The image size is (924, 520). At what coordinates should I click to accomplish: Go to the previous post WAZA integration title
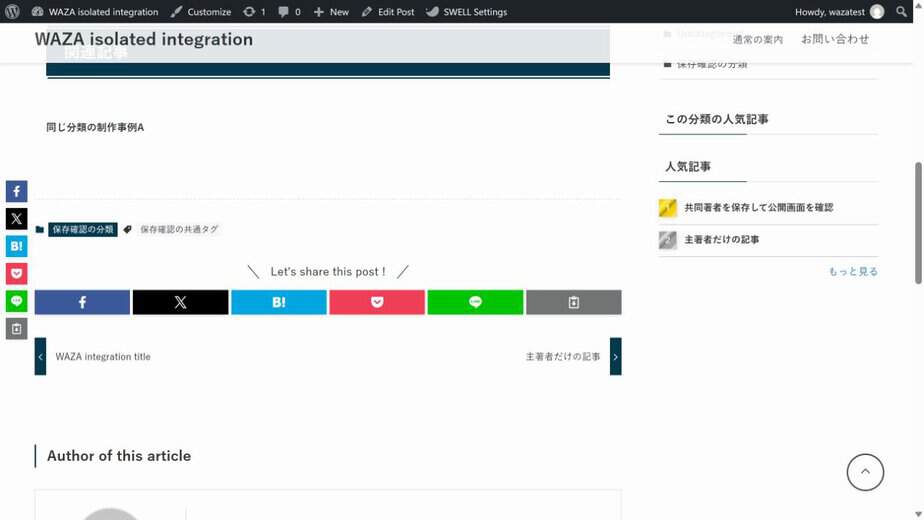pos(103,357)
